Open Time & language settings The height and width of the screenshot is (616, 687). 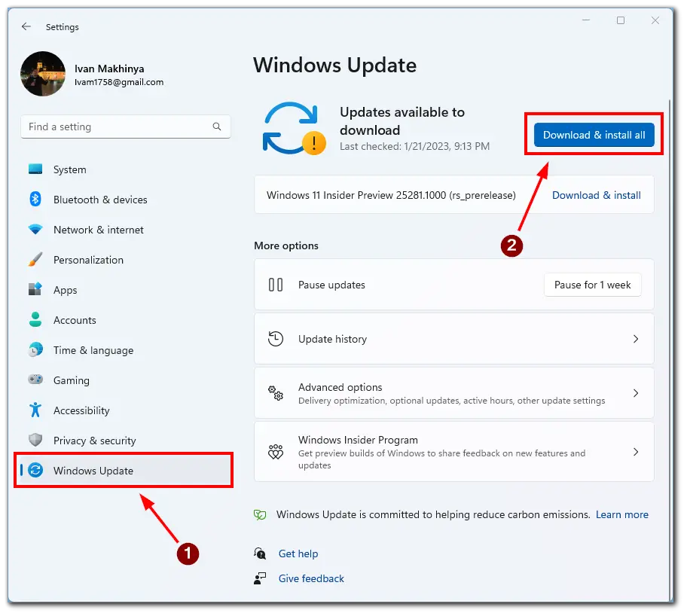pyautogui.click(x=125, y=350)
